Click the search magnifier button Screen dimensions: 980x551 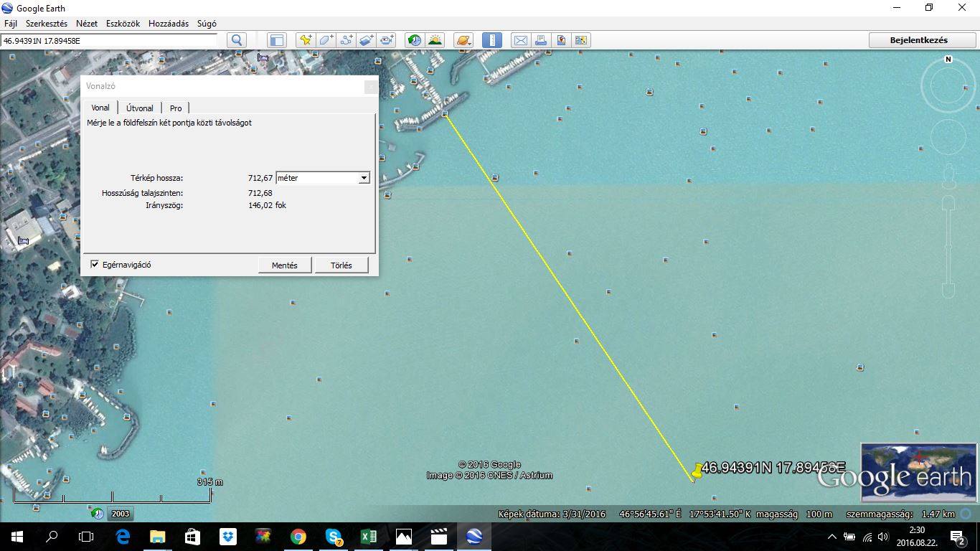pyautogui.click(x=237, y=40)
